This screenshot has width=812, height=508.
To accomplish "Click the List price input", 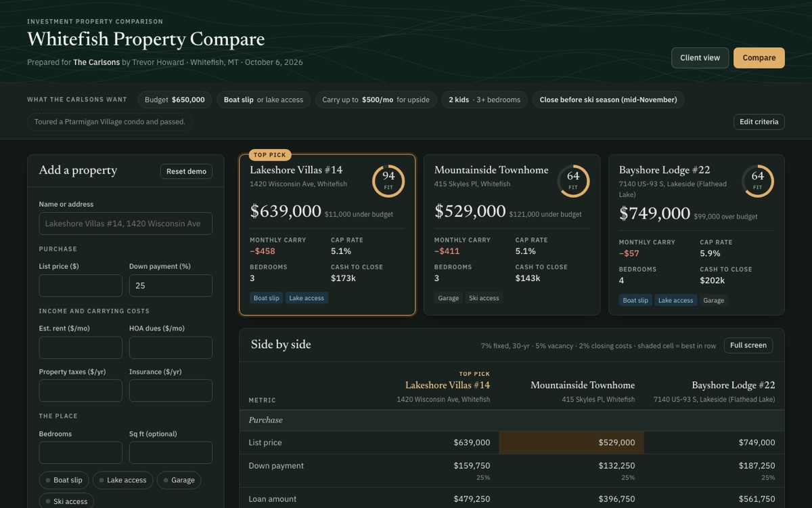I will click(x=81, y=285).
